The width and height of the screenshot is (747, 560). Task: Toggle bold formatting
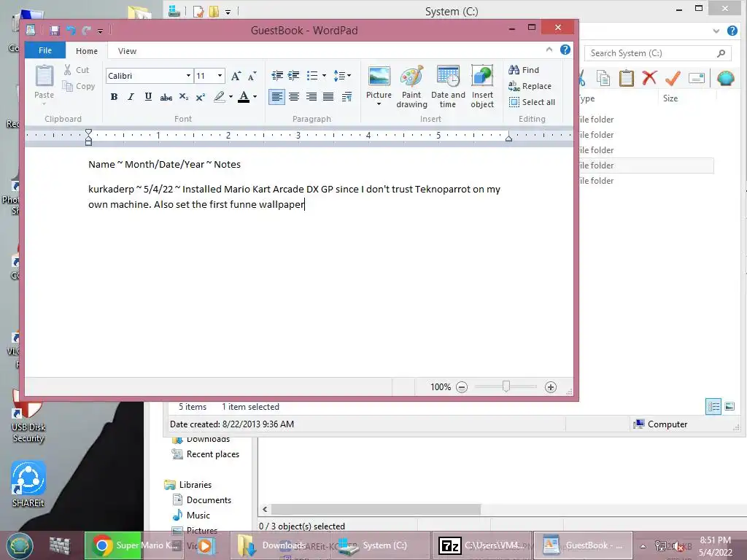(114, 97)
